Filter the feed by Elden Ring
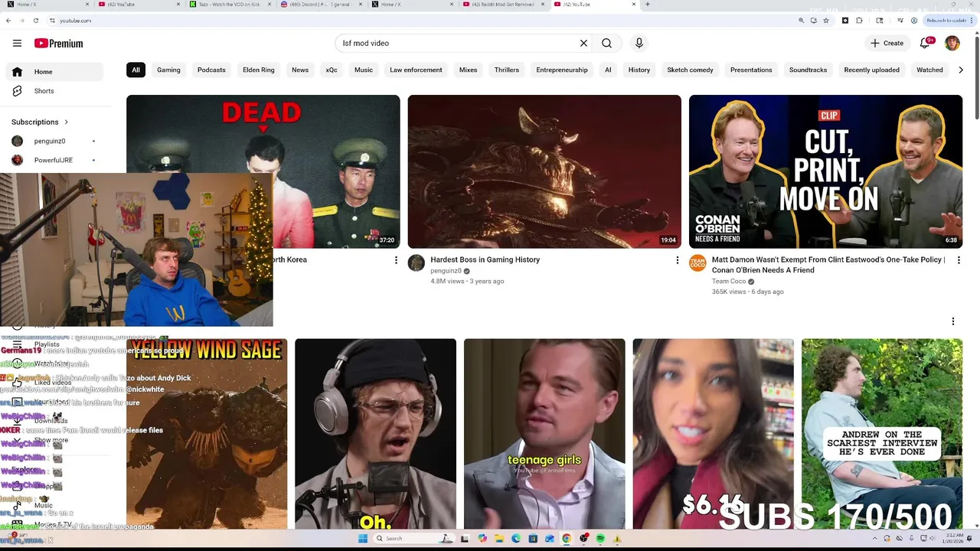 (x=259, y=70)
